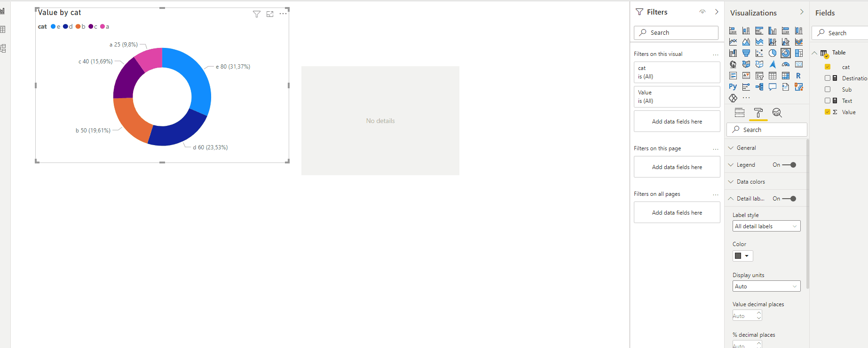Choose the Matrix visualization icon
The width and height of the screenshot is (868, 348).
point(786,76)
